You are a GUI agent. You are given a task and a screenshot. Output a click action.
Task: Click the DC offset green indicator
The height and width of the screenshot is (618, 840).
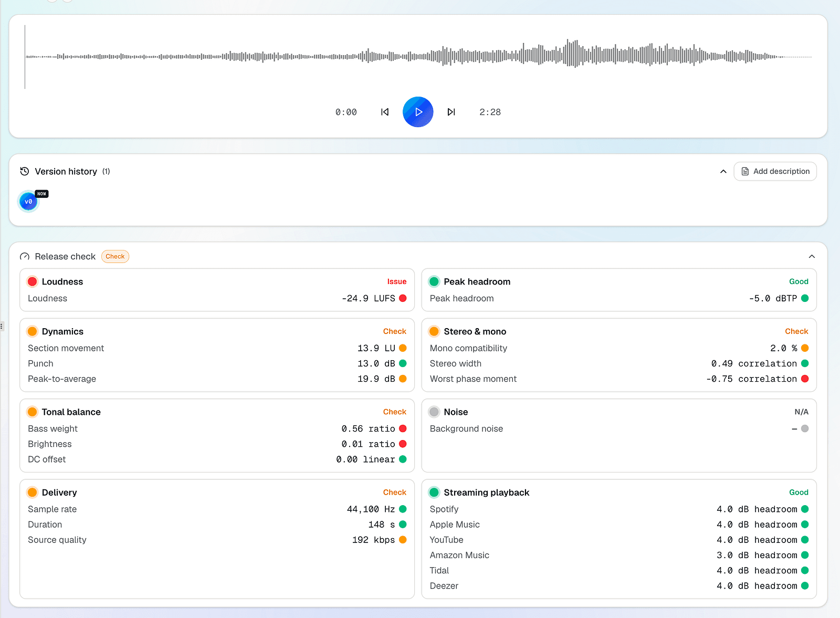click(403, 459)
